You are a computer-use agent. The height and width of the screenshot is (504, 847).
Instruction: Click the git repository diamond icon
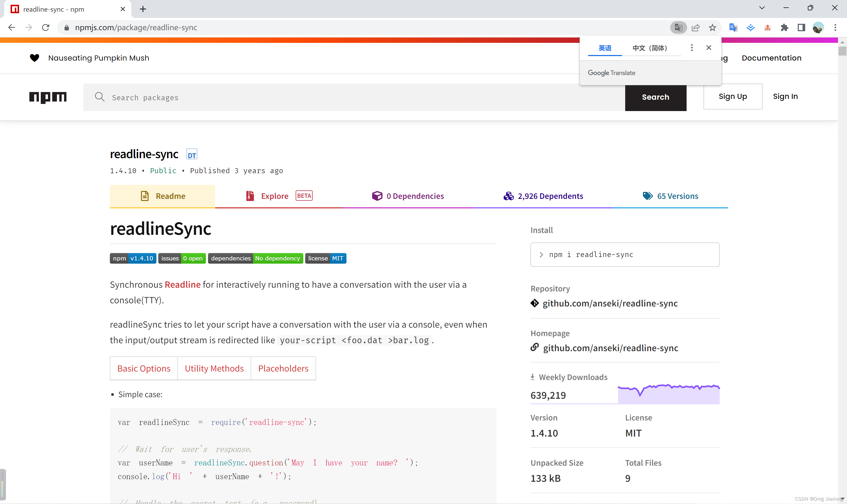535,303
